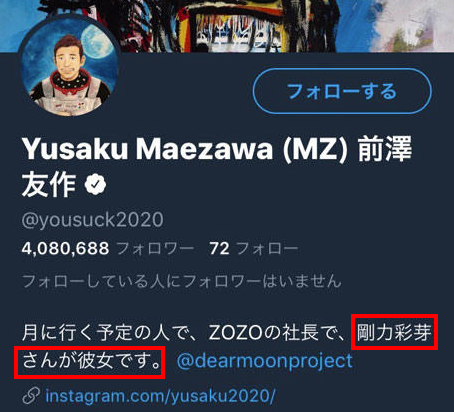
Task: Click the フォローしている人にフォロワーはいません notice
Action: (182, 281)
